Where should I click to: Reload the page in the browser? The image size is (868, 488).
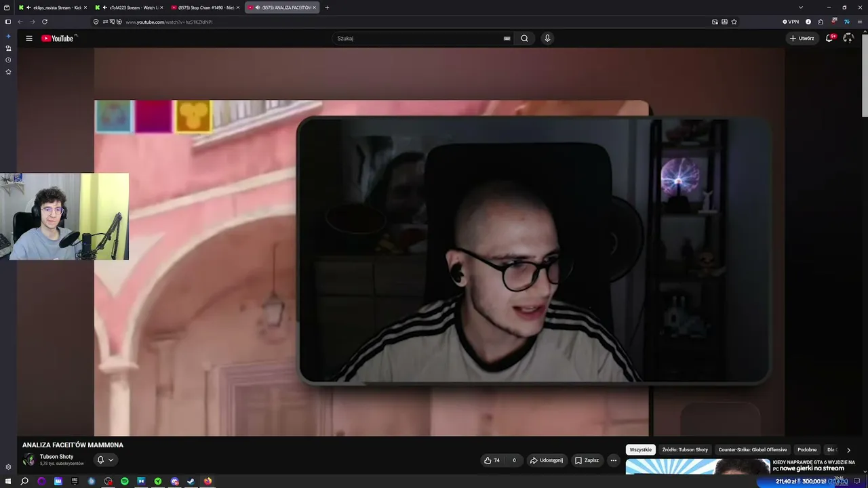45,22
